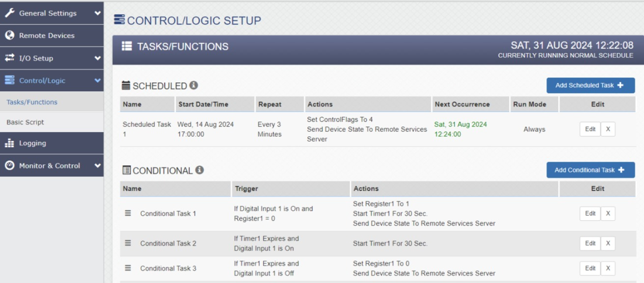Select Tasks/Functions in the sidebar
The width and height of the screenshot is (644, 283).
coord(32,102)
